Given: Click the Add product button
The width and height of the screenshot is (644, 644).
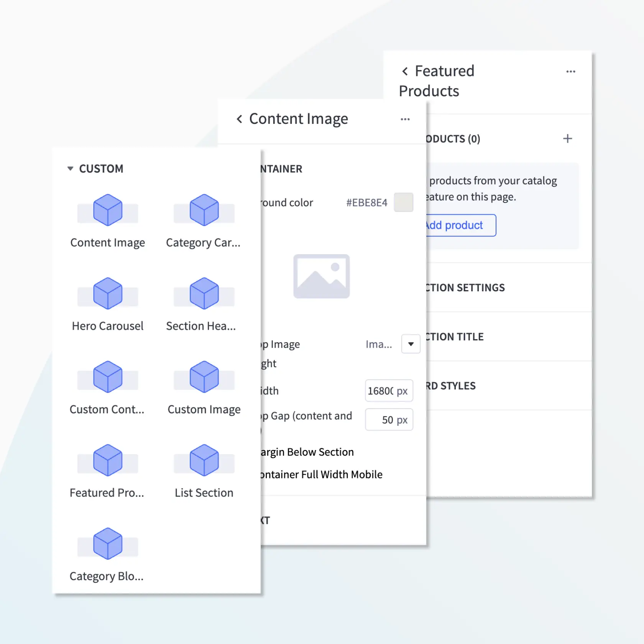Looking at the screenshot, I should click(460, 225).
